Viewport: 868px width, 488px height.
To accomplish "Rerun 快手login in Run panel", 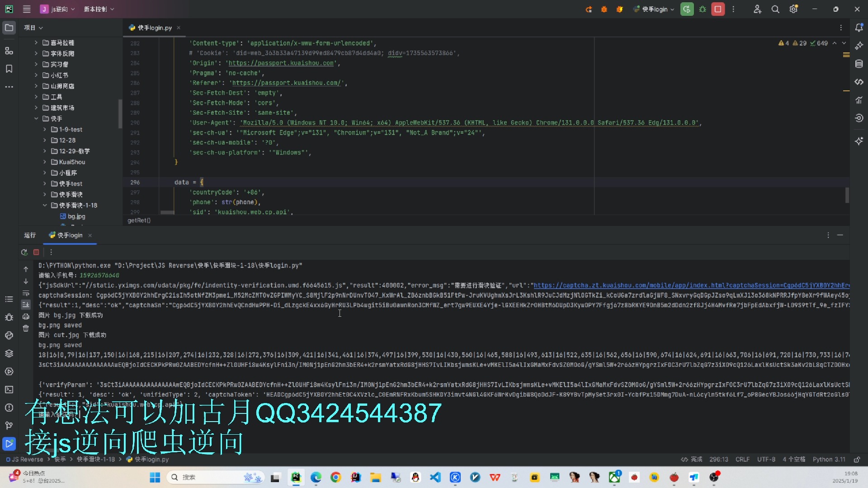I will click(x=24, y=252).
